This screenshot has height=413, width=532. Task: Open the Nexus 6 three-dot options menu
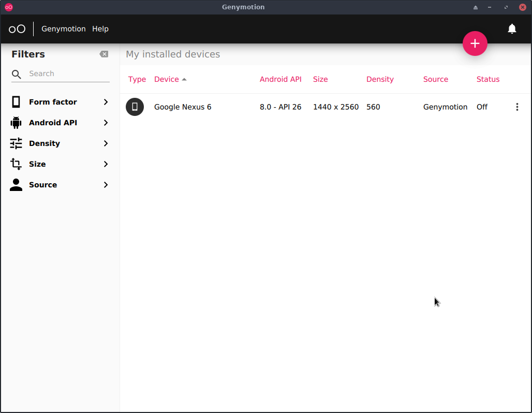point(516,107)
